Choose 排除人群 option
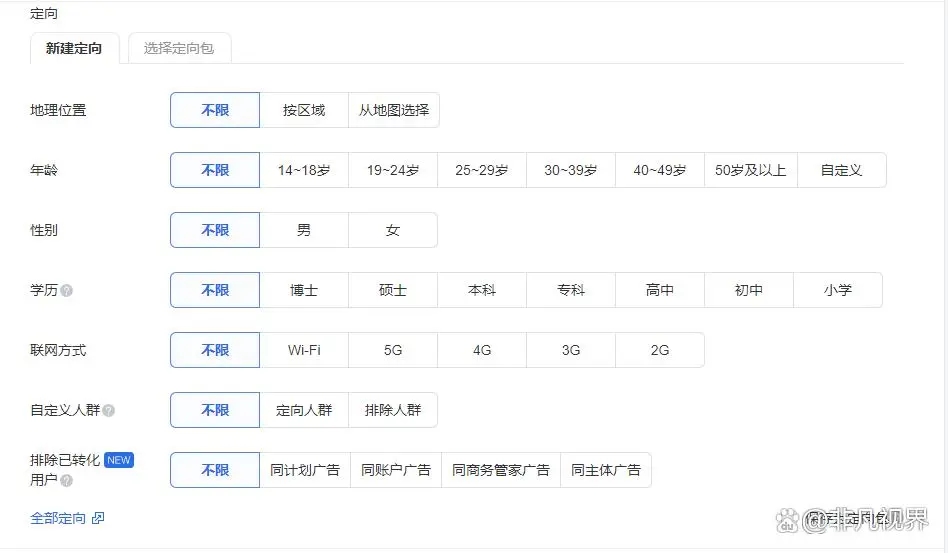The image size is (948, 553). pyautogui.click(x=393, y=410)
